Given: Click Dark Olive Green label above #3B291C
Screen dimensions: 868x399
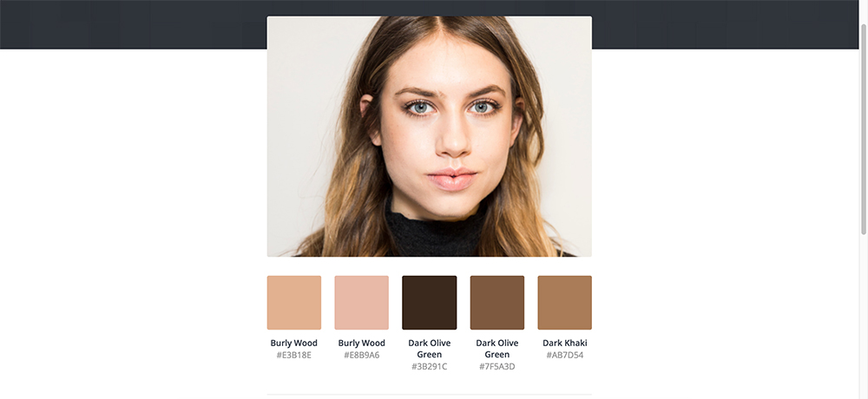Looking at the screenshot, I should point(430,349).
